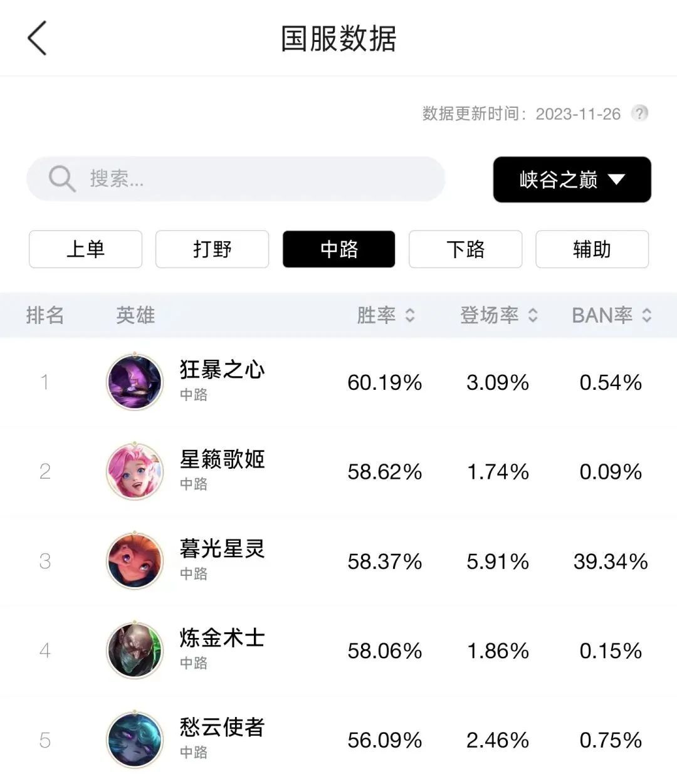Switch to the 辅助 position tab
This screenshot has height=784, width=677.
coord(592,249)
